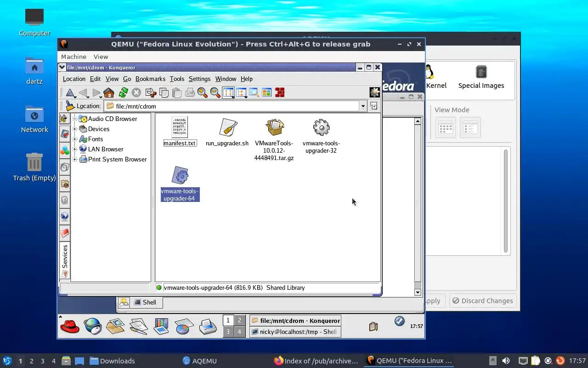
Task: Switch to host workspace 2
Action: click(32, 361)
